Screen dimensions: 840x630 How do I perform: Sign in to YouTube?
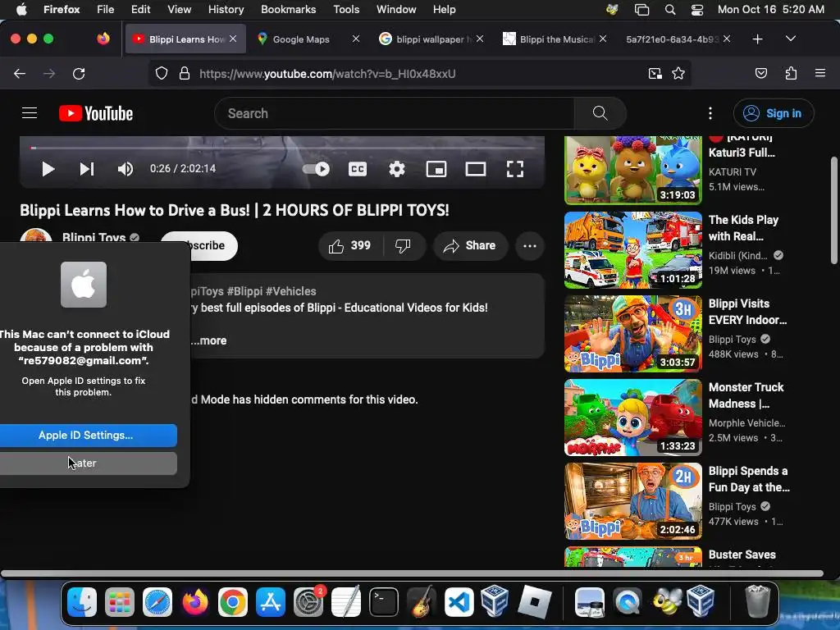pyautogui.click(x=774, y=113)
